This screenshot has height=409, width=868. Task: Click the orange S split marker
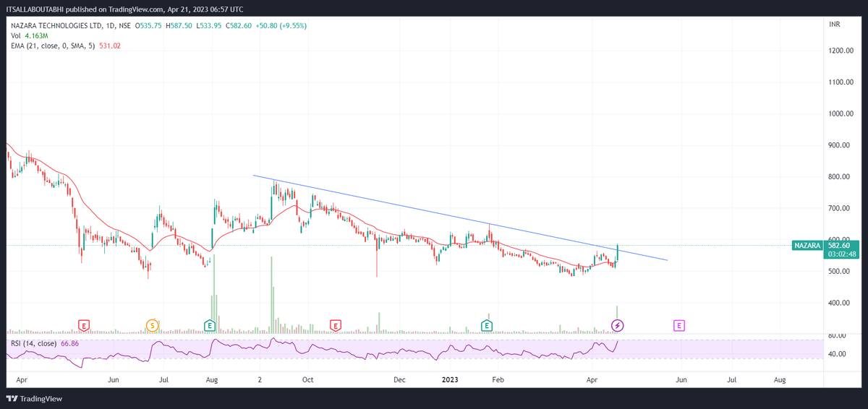(x=152, y=325)
